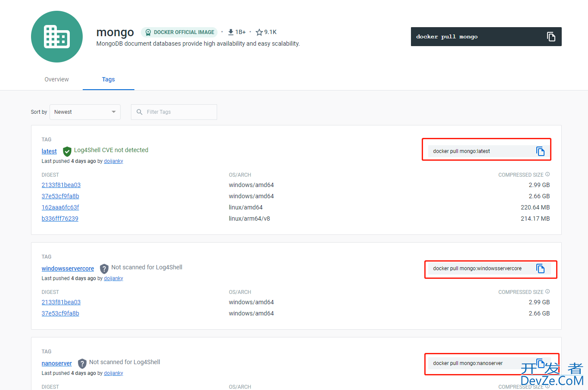The width and height of the screenshot is (588, 390).
Task: Click the mongo repository title
Action: click(x=115, y=32)
